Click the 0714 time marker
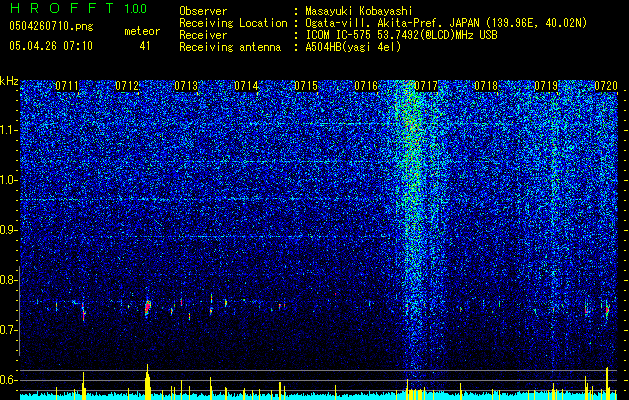Screen dimensions: 629x400 click(246, 85)
